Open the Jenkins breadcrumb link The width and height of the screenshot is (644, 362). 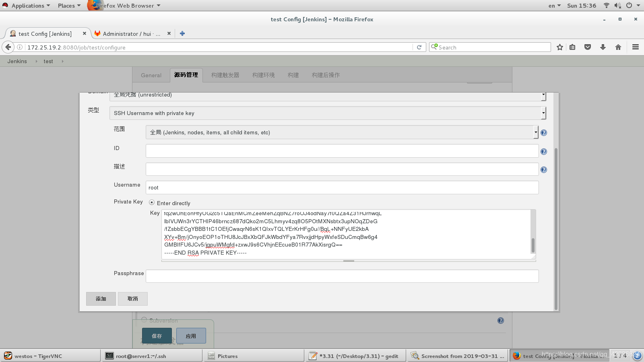tap(17, 61)
